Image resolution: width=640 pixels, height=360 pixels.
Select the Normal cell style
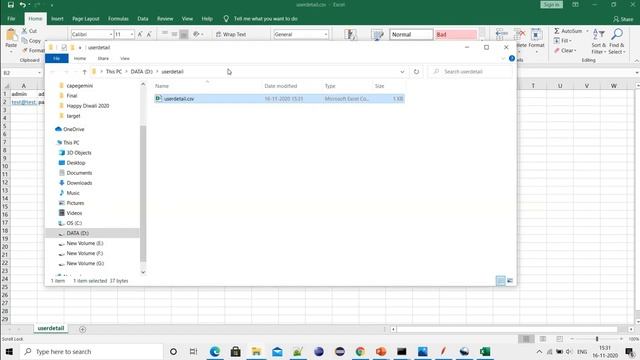[x=411, y=34]
